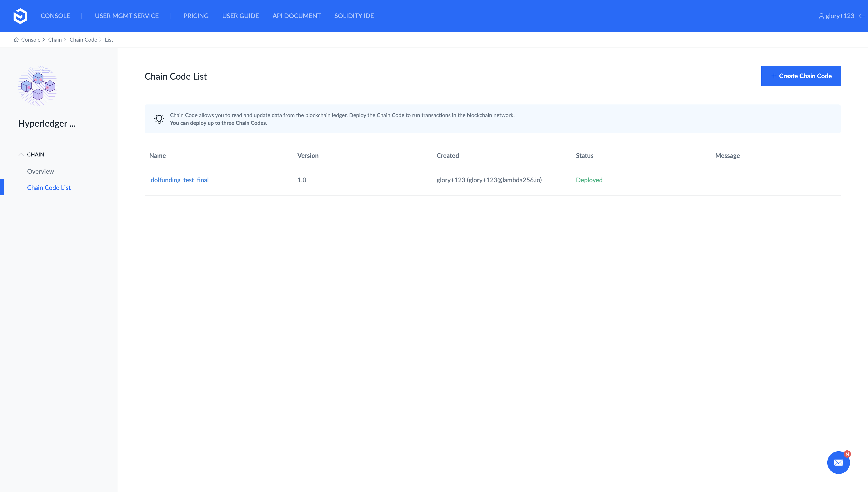Go to the PRICING page
Viewport: 868px width, 492px height.
click(196, 16)
